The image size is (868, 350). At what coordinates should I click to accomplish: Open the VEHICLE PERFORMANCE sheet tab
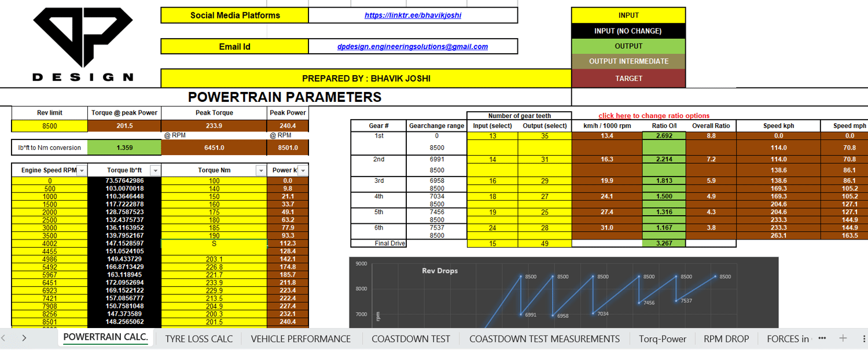pyautogui.click(x=301, y=339)
